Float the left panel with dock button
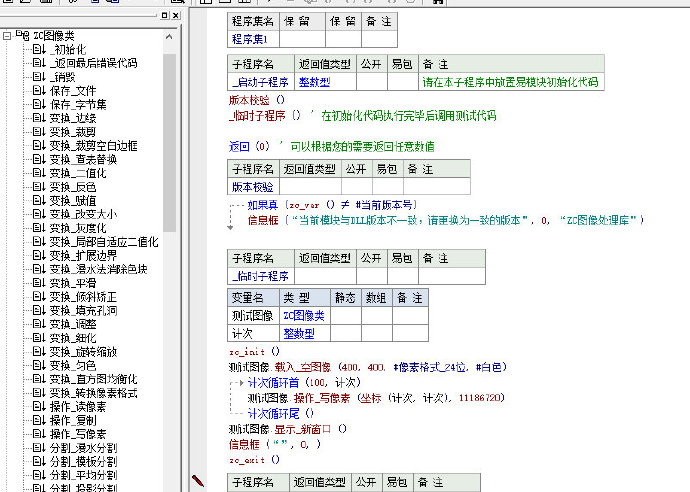The width and height of the screenshot is (690, 492). tap(164, 16)
